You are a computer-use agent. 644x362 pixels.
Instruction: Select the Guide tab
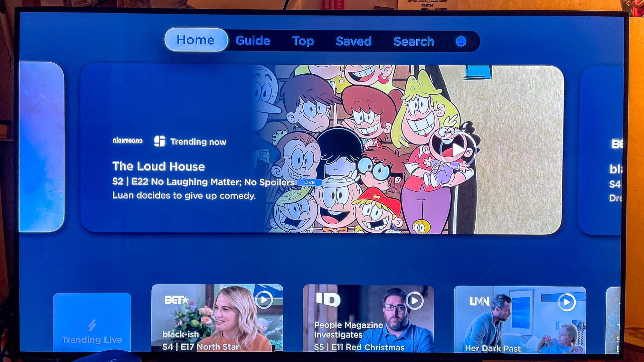point(252,41)
